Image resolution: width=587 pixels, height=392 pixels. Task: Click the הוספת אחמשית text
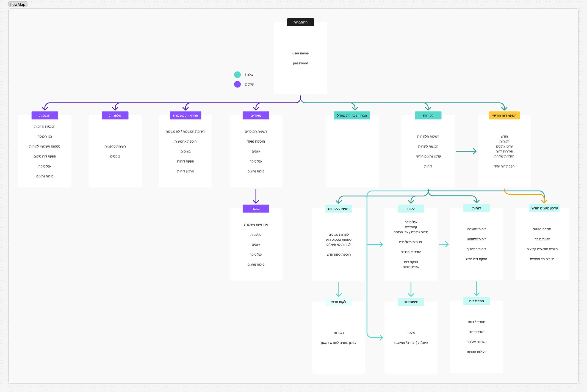point(185,141)
